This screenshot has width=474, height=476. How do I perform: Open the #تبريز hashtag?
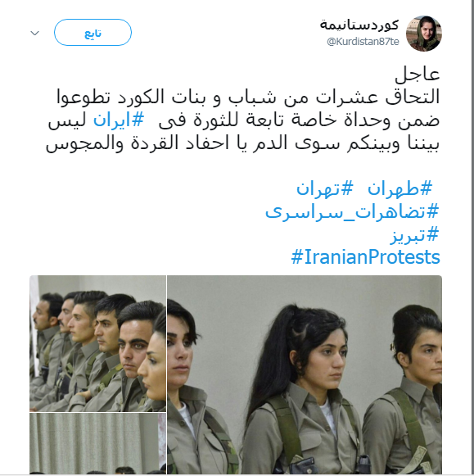[x=414, y=235]
